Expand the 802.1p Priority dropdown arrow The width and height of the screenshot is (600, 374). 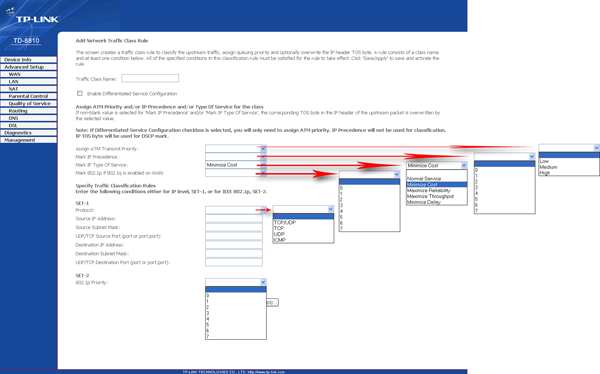[x=263, y=282]
